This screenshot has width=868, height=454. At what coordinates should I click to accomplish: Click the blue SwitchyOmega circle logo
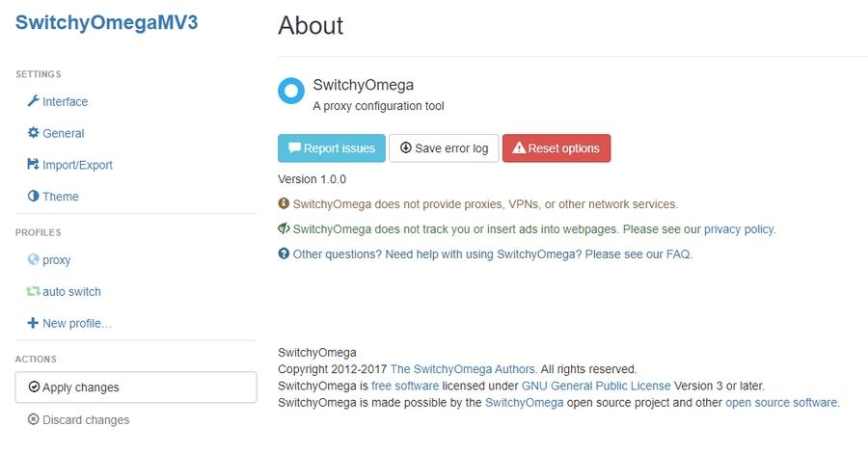coord(291,91)
